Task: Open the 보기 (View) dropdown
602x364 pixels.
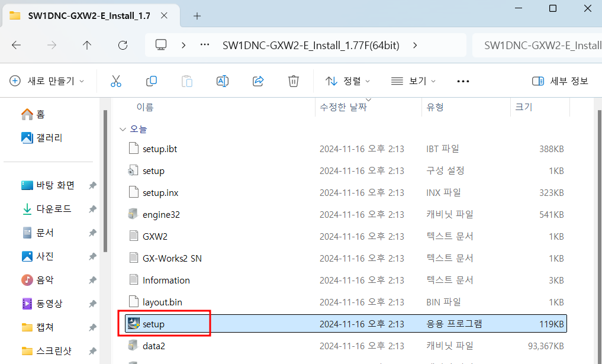Action: pos(413,81)
